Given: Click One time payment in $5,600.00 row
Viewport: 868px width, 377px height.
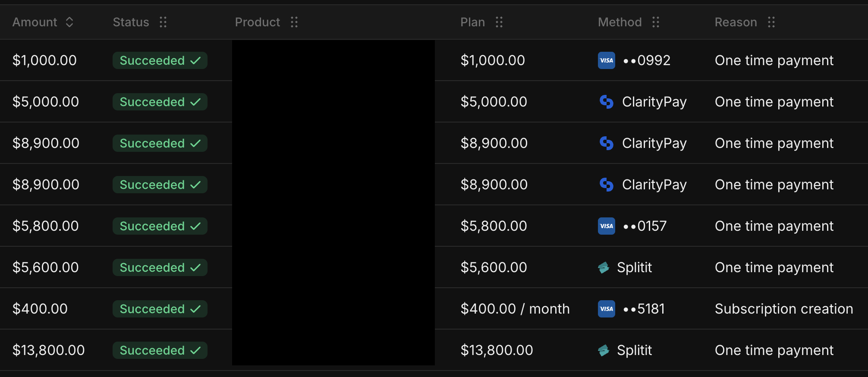Looking at the screenshot, I should 774,267.
